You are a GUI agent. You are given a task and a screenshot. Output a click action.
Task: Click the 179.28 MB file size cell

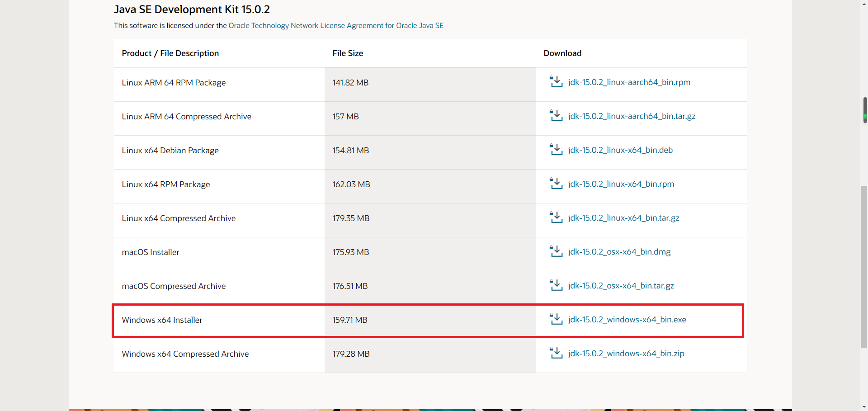point(430,356)
